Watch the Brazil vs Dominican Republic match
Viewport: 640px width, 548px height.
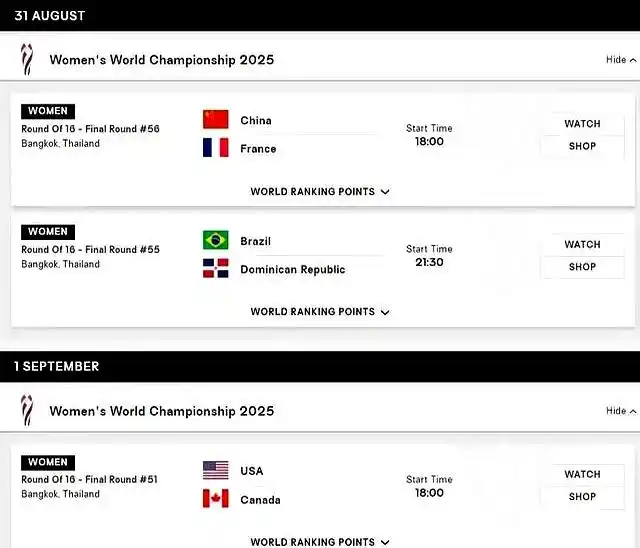pyautogui.click(x=582, y=244)
